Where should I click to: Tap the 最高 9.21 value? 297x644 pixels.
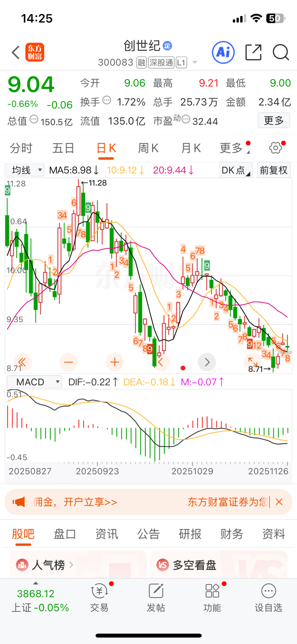(x=208, y=83)
